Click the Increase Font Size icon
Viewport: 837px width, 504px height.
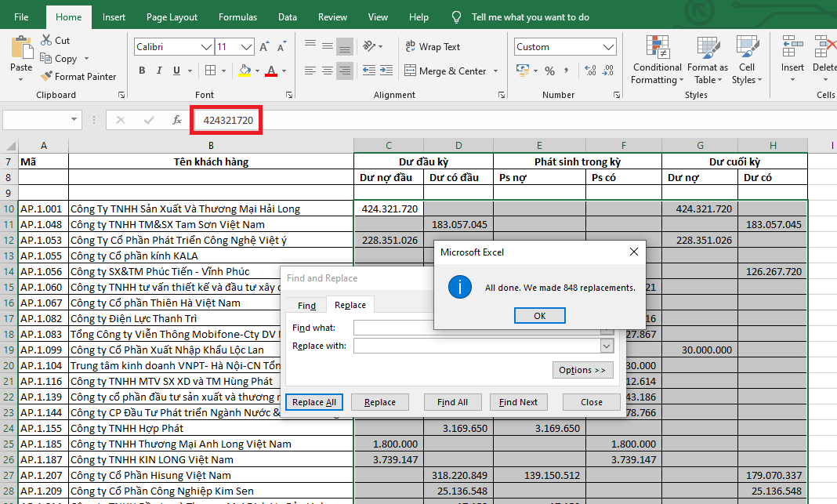click(x=264, y=47)
